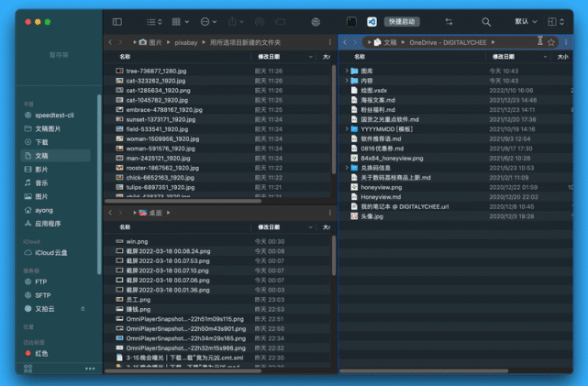
Task: Toggle the sidebar panel icon
Action: click(x=117, y=22)
